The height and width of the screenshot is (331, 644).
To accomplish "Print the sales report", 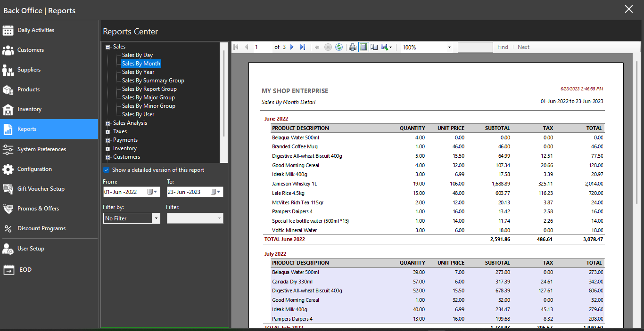I will pos(352,47).
